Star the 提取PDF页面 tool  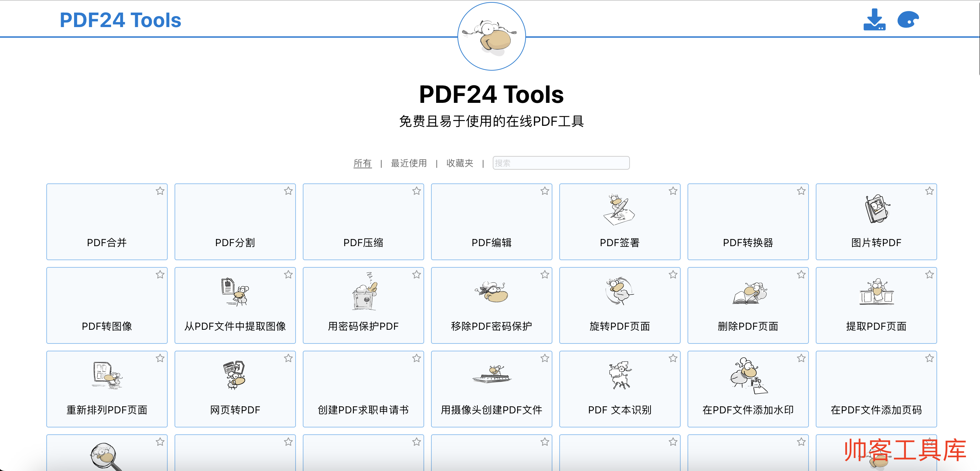click(x=929, y=275)
